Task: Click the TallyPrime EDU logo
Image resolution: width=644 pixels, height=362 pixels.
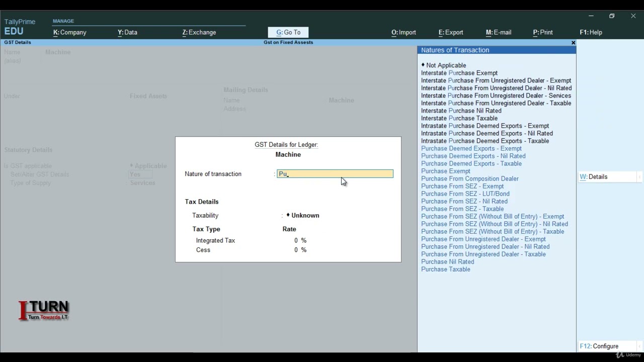Action: 20,27
